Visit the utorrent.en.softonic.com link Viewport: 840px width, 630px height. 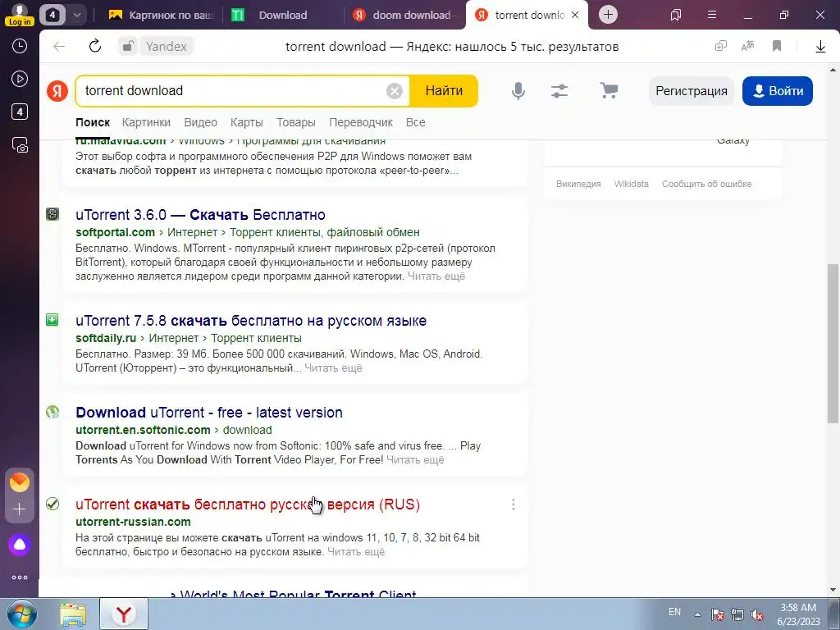pos(143,430)
